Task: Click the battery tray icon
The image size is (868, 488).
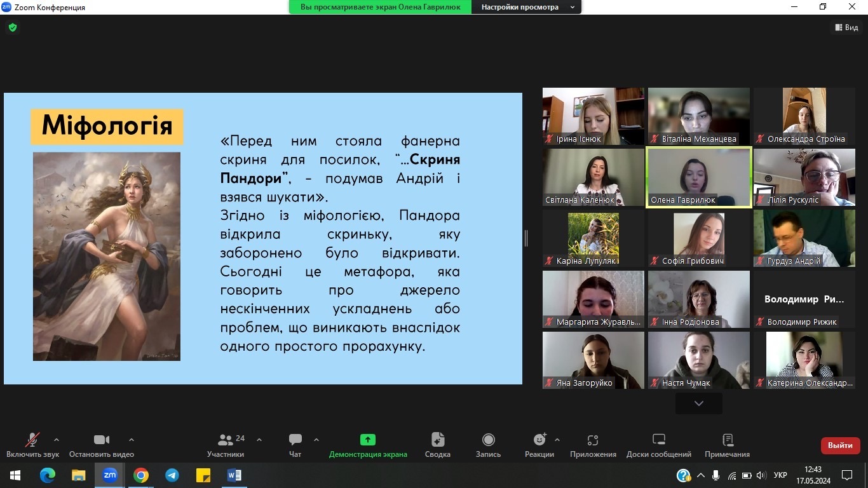Action: 747,475
